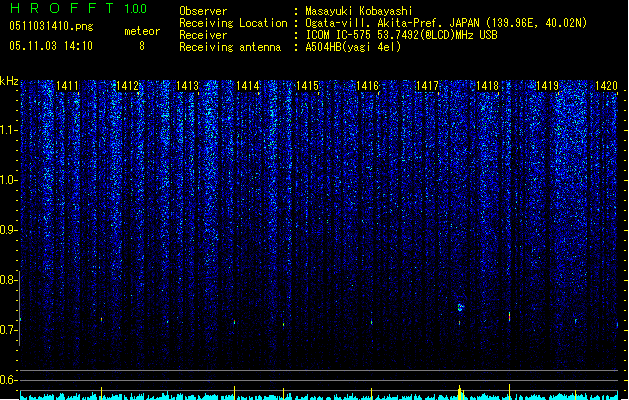Click the 1415 time marker
Screen dimensions: 629x400
click(307, 86)
